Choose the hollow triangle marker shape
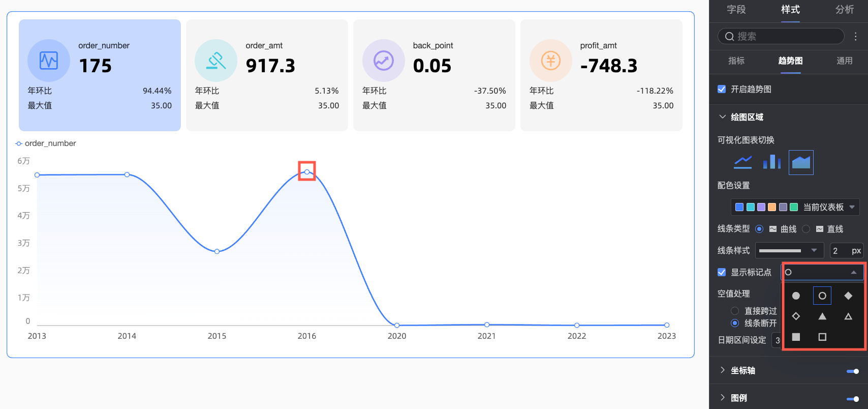 click(x=848, y=316)
